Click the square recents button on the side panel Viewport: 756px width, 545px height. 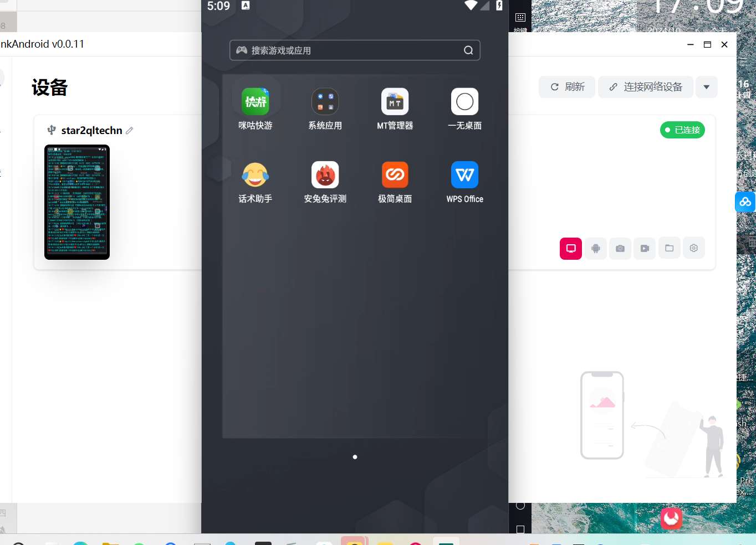(x=520, y=530)
